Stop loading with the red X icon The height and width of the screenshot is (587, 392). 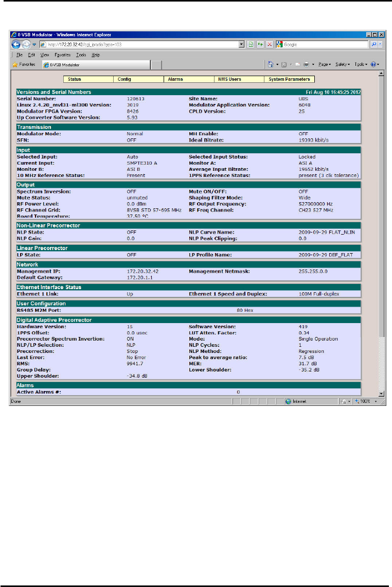[270, 45]
